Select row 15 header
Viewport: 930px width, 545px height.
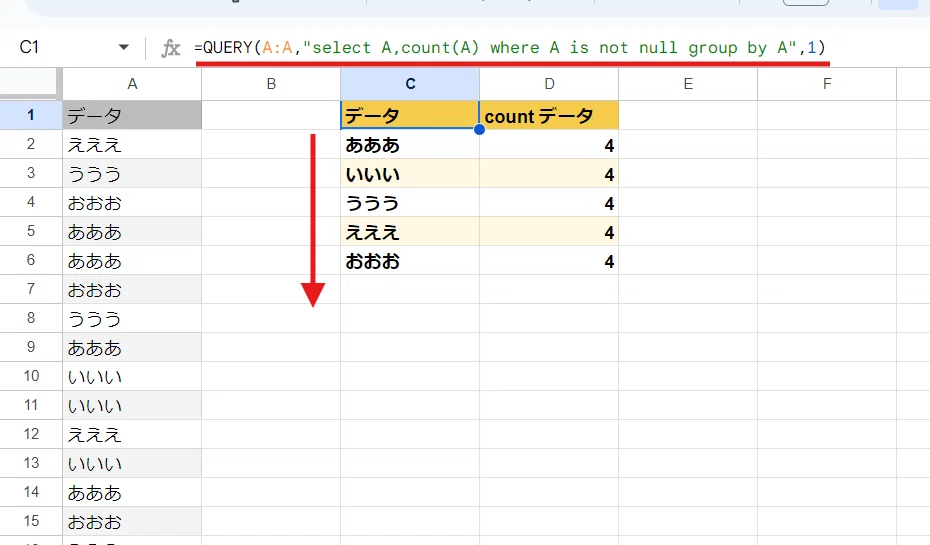point(31,522)
